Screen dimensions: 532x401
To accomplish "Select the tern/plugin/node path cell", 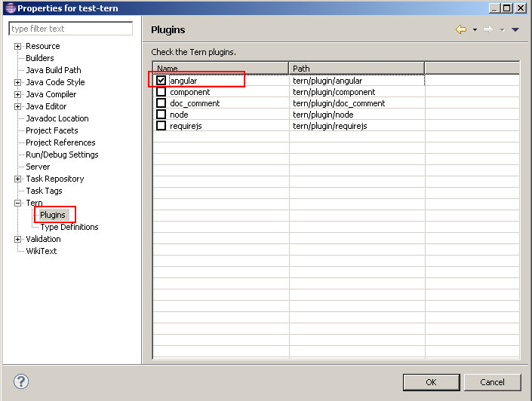I will click(x=357, y=115).
